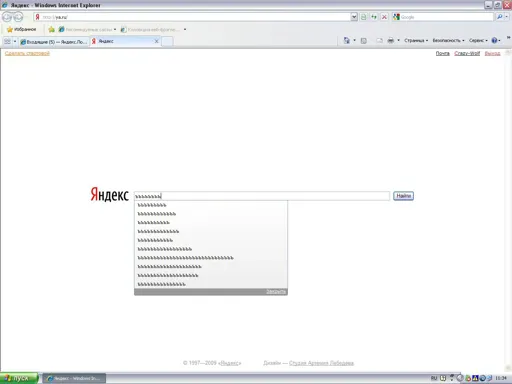Open the Print options dropdown arrow
The image size is (512, 384).
point(398,40)
